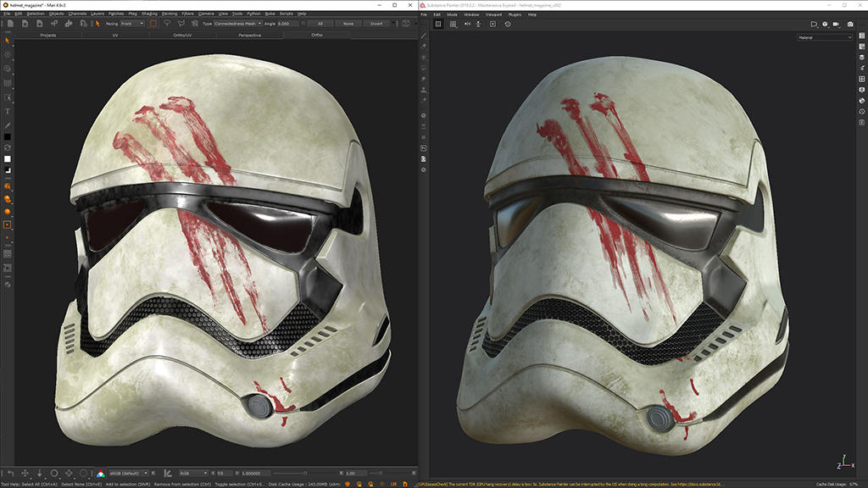Toggle the orange paint mode square in Mari's toolbar
Screen dimensions: 868x488
click(x=7, y=223)
